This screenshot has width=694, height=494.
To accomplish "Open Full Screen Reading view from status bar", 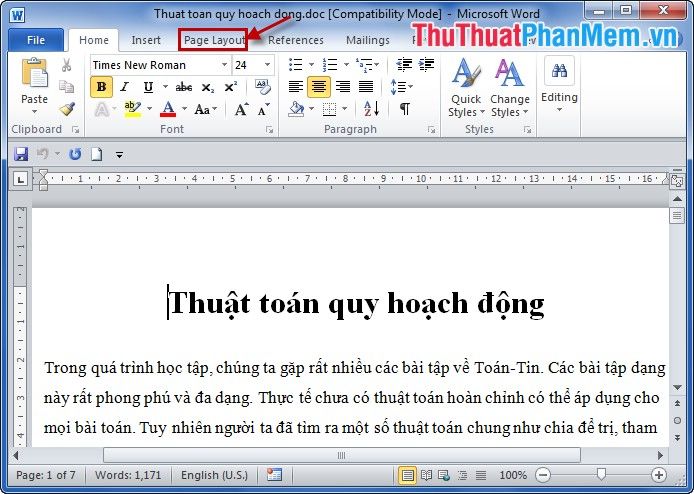I will coord(427,475).
